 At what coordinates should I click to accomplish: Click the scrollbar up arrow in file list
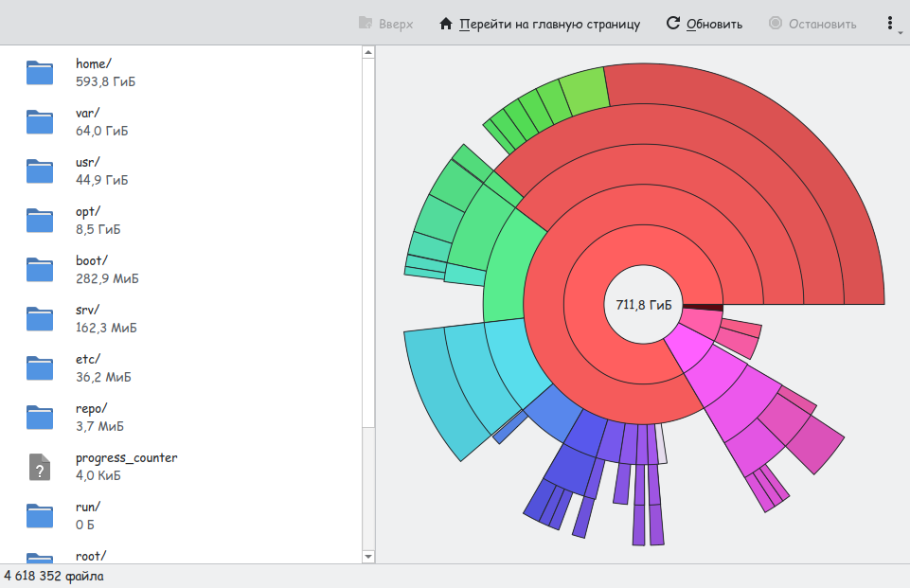pos(368,53)
